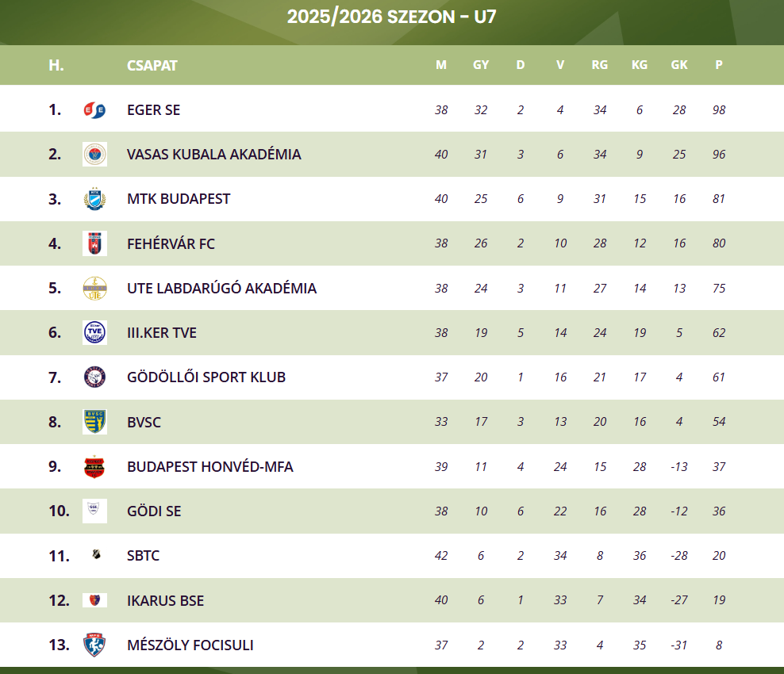Click the CSAPAT column header

point(152,65)
